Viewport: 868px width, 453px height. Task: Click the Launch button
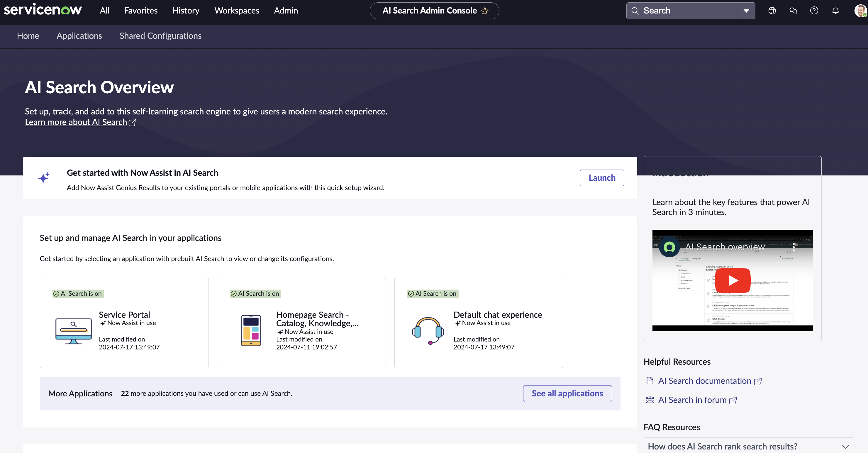[602, 178]
